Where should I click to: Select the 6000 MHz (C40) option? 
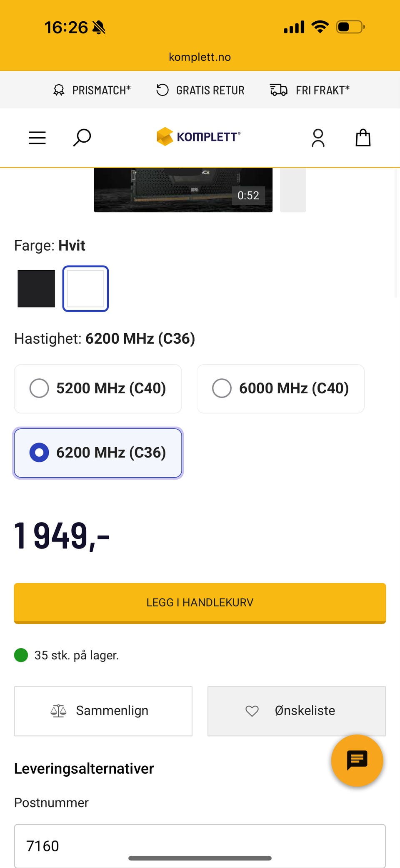coord(280,389)
